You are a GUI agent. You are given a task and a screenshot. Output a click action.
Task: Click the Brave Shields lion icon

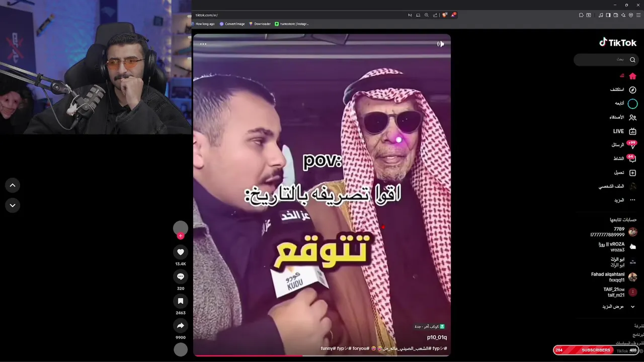click(x=444, y=15)
